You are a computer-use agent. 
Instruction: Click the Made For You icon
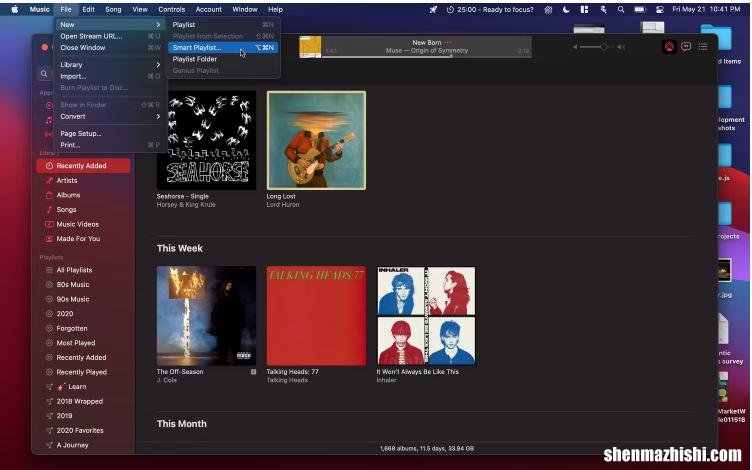(x=48, y=239)
